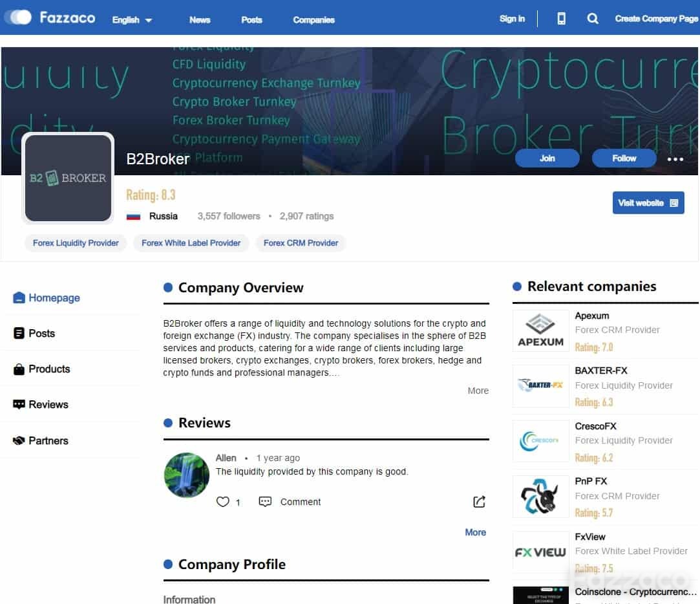Viewport: 700px width, 604px height.
Task: Select the Forex White Label Provider tag
Action: tap(191, 243)
